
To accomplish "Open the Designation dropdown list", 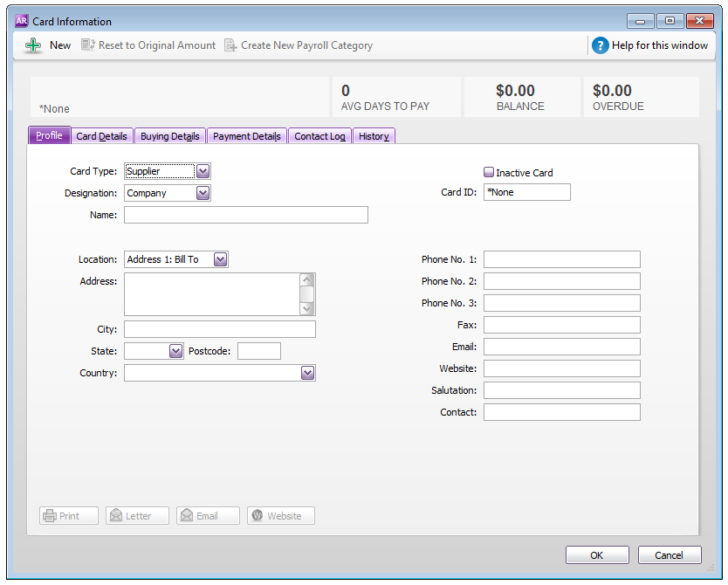I will point(203,193).
